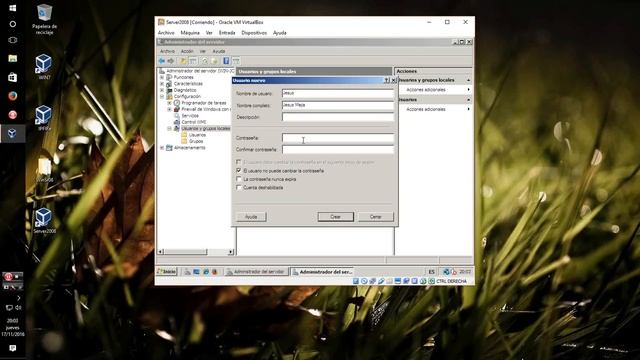
Task: Open VirtualBox Entrada menu
Action: [227, 33]
